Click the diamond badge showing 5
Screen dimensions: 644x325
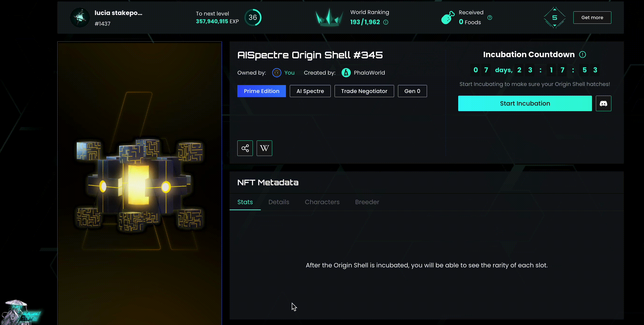[554, 17]
